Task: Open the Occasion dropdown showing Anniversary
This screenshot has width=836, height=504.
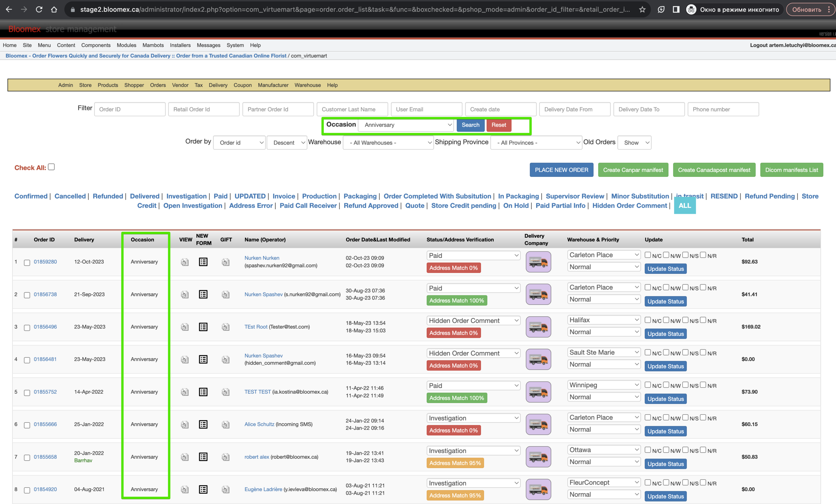Action: tap(406, 125)
